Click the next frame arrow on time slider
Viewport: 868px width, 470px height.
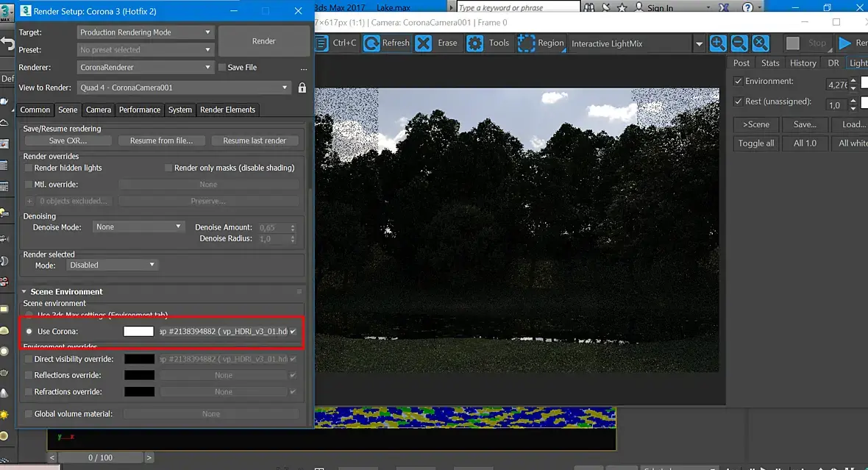click(149, 457)
